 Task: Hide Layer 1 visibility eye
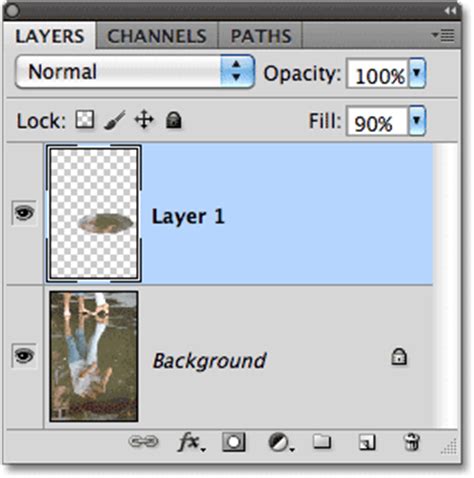[24, 213]
